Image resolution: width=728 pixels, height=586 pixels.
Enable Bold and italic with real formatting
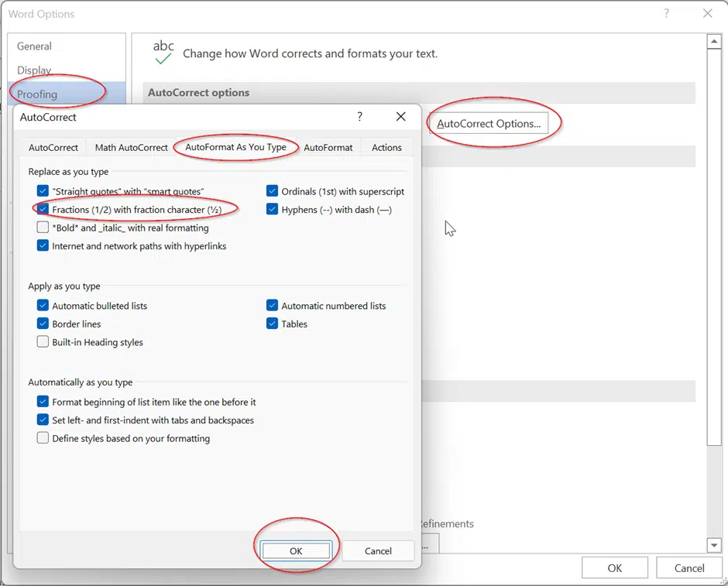pyautogui.click(x=43, y=228)
